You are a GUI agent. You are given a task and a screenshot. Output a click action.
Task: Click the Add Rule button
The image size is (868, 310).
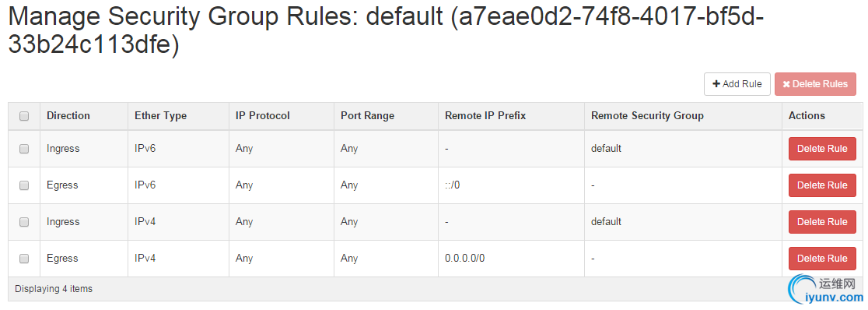[737, 84]
